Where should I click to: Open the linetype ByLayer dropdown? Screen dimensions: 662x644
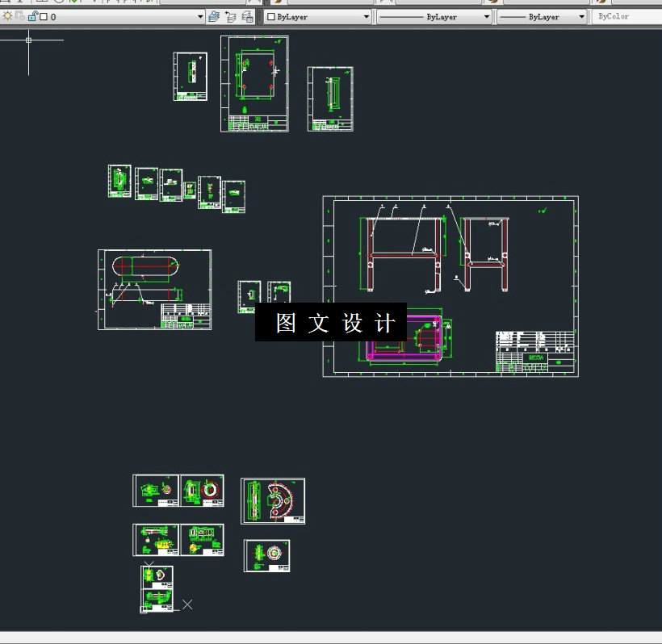[x=486, y=17]
